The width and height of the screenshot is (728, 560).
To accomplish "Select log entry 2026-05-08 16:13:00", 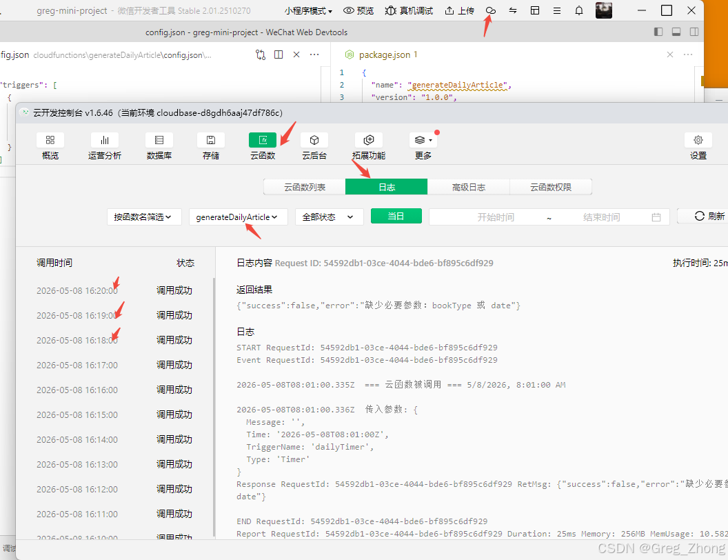I will [x=115, y=464].
